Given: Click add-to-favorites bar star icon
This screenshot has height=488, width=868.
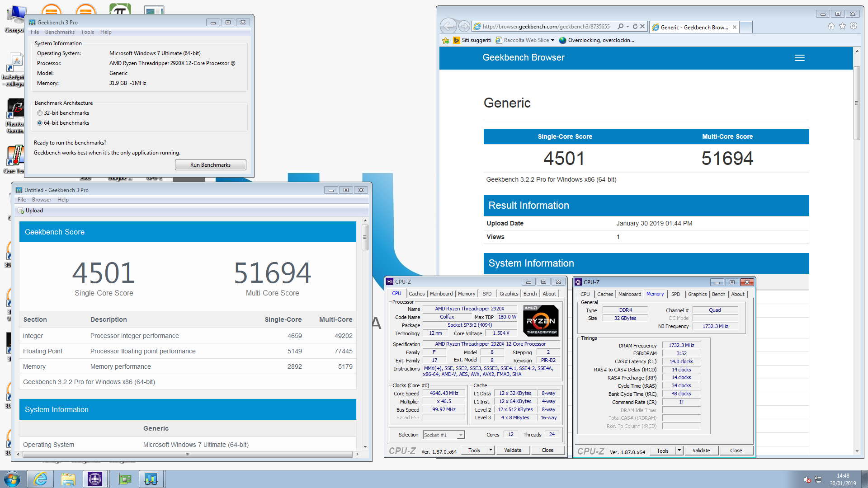Looking at the screenshot, I should pos(446,40).
